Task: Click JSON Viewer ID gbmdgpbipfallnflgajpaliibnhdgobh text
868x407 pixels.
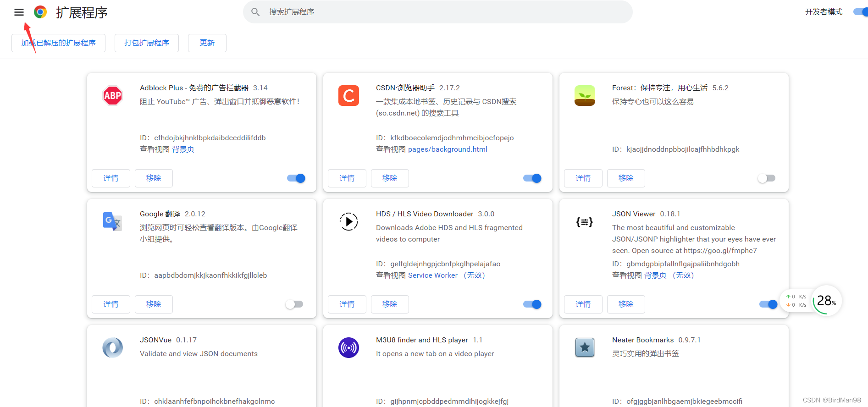Action: 676,264
